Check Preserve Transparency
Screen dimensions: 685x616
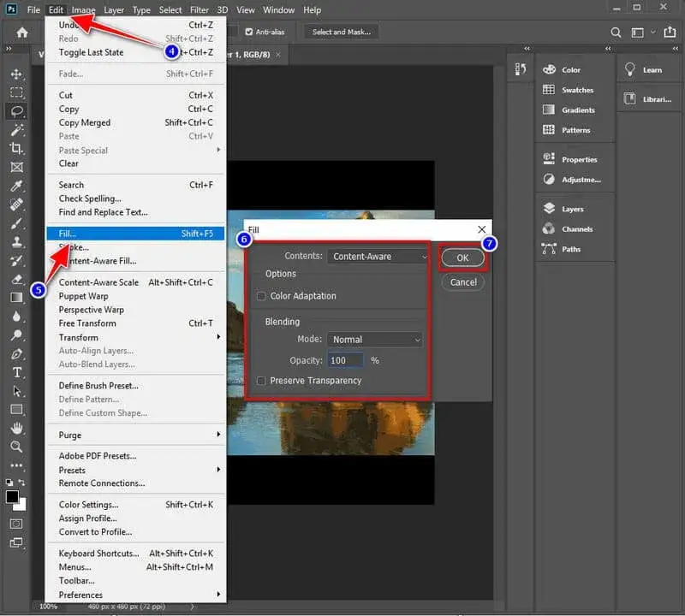261,380
